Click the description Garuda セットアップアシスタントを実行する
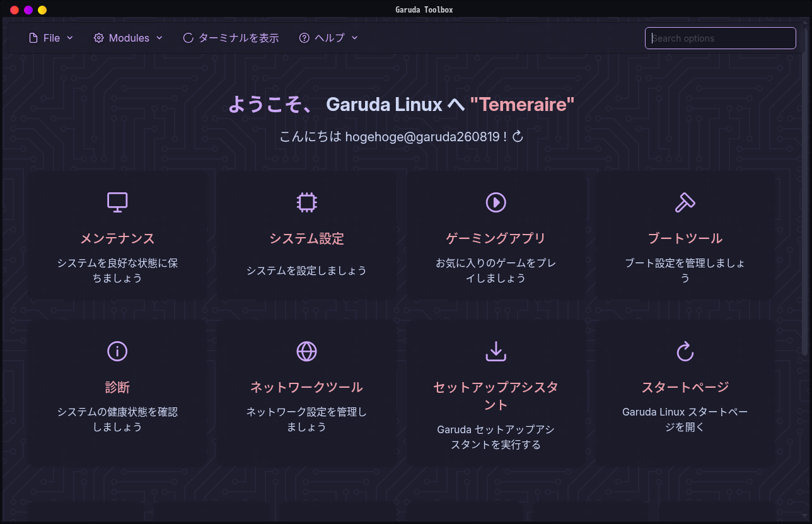The image size is (812, 524). coord(496,437)
